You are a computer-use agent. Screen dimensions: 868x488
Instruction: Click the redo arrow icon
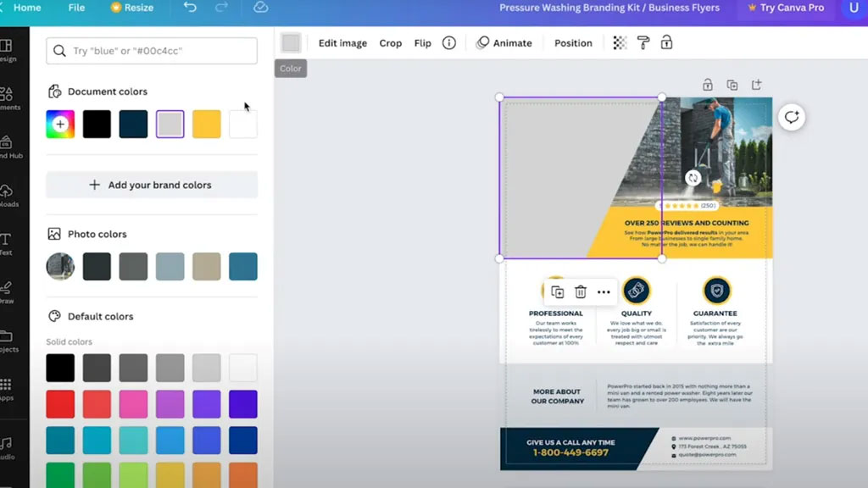(221, 8)
